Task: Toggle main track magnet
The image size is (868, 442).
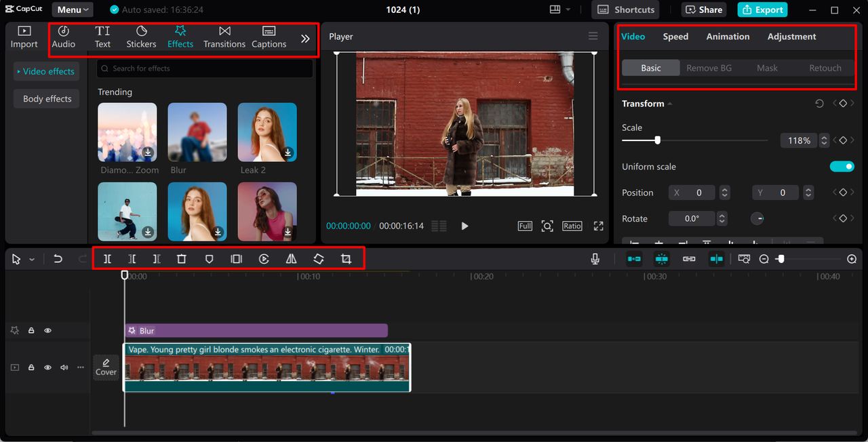Action: point(634,259)
